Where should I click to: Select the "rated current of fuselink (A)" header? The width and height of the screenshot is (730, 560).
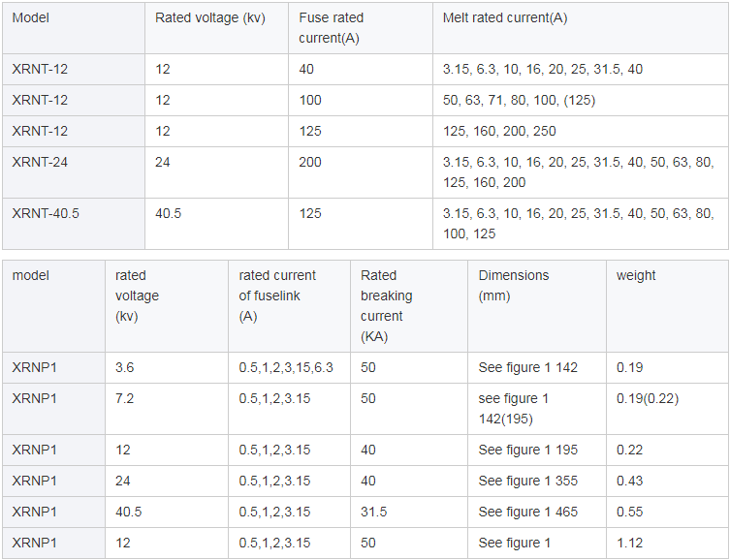pyautogui.click(x=277, y=296)
